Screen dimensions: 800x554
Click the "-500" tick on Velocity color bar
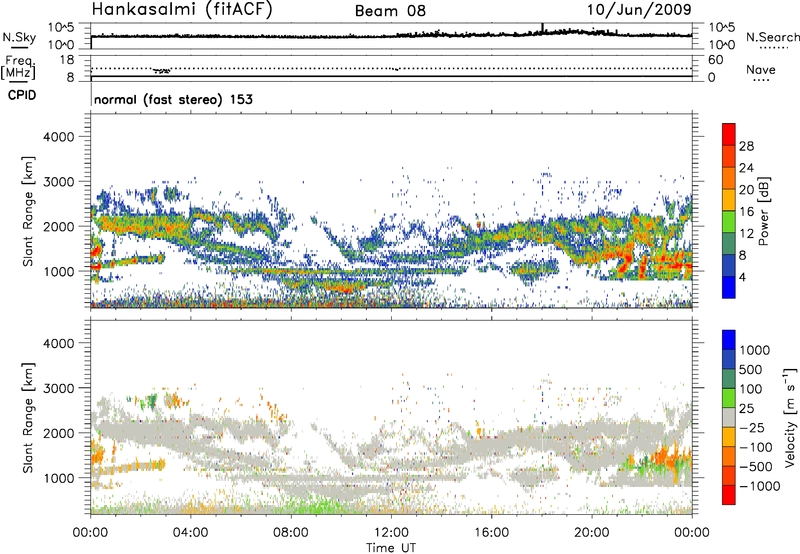point(756,466)
